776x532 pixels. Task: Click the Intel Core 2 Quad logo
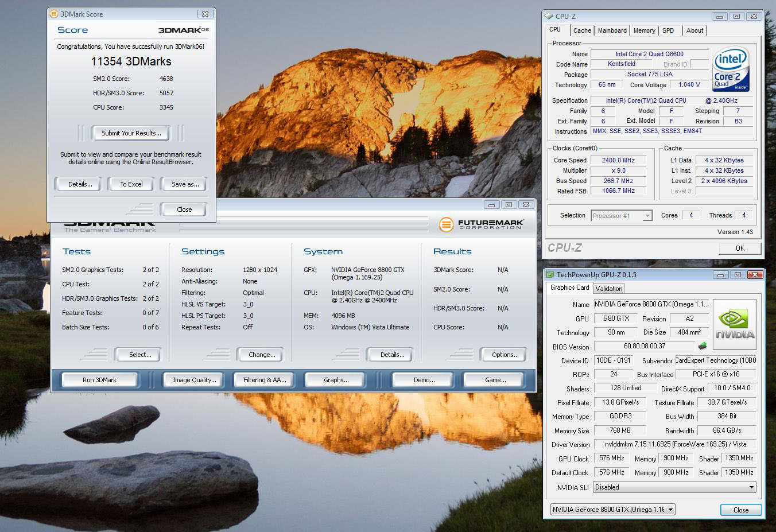click(x=731, y=69)
